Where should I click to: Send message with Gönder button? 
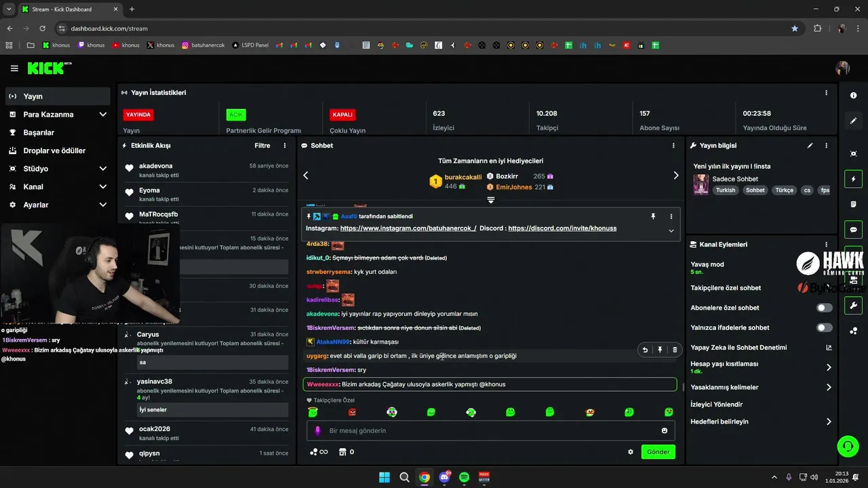click(658, 452)
